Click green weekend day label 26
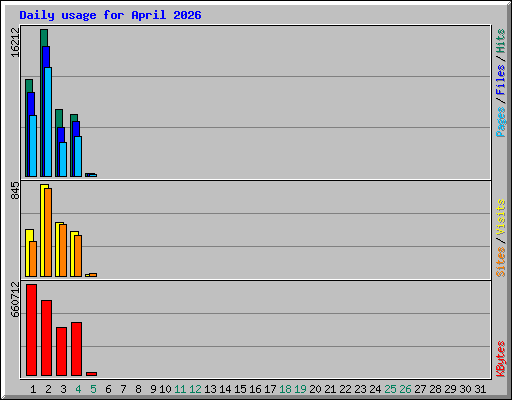512x400 pixels. (405, 389)
